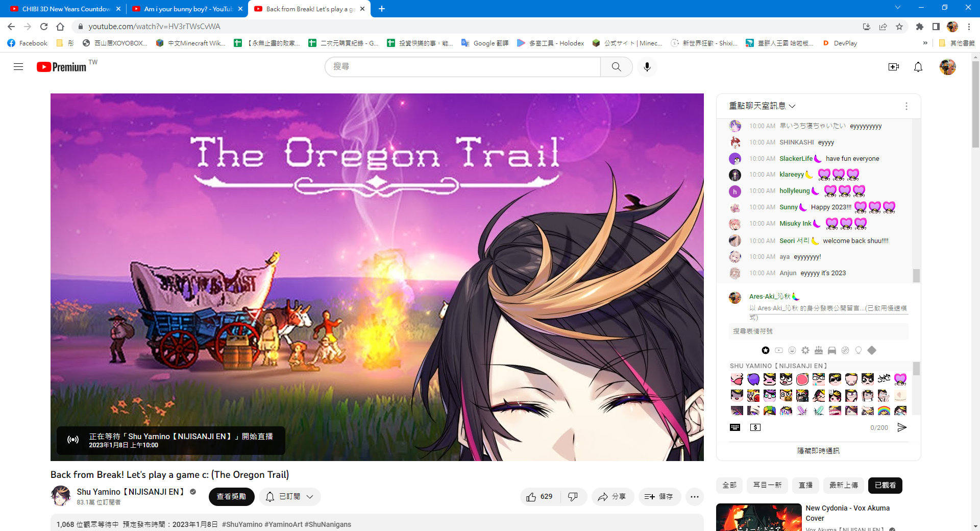Share the video via 分享 button

click(x=612, y=497)
